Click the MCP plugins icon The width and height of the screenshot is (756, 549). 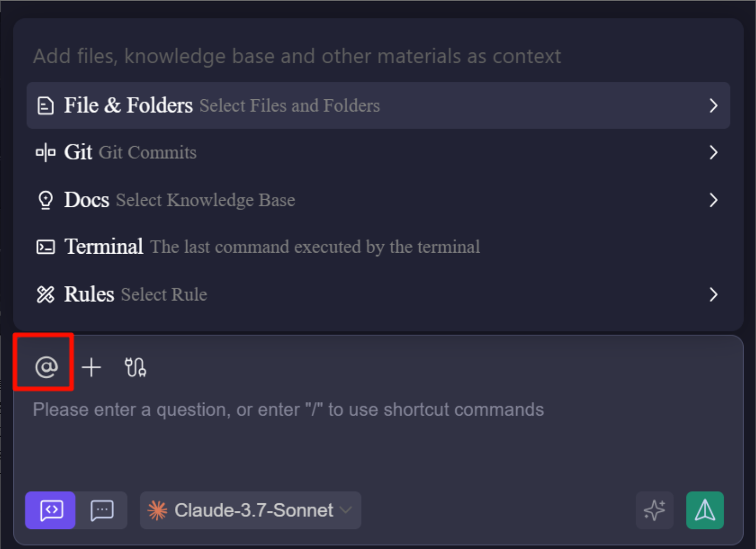(135, 366)
